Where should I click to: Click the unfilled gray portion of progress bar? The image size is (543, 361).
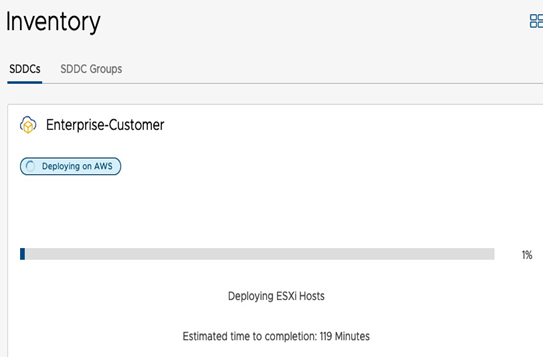[x=260, y=254]
